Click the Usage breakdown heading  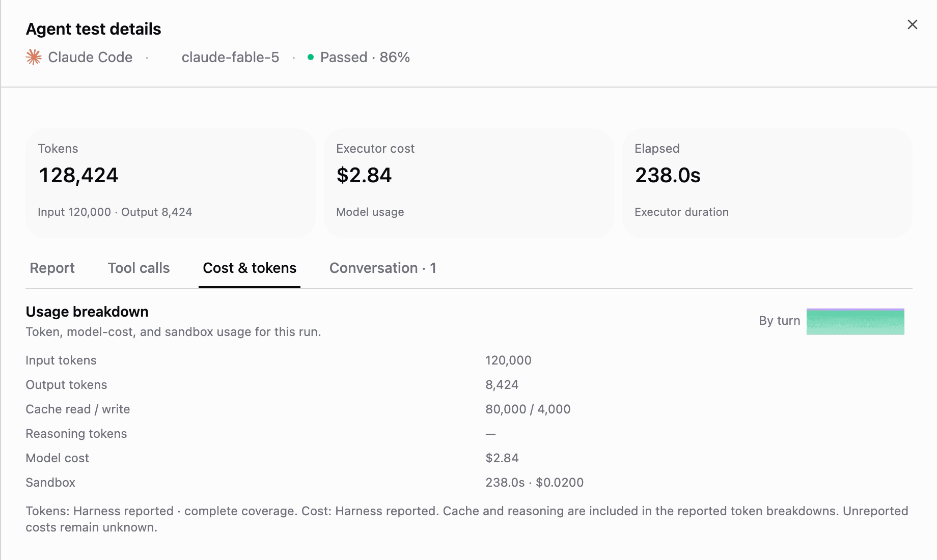click(x=87, y=312)
